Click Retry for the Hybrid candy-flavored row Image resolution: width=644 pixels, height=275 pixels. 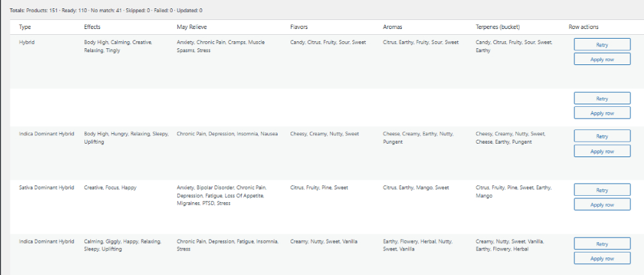601,44
